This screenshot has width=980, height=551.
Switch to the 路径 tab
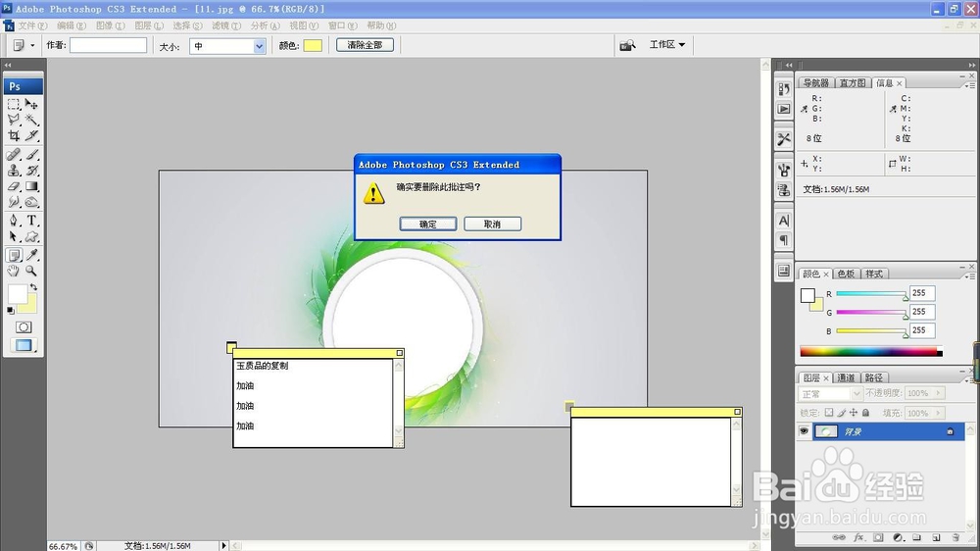(x=874, y=377)
